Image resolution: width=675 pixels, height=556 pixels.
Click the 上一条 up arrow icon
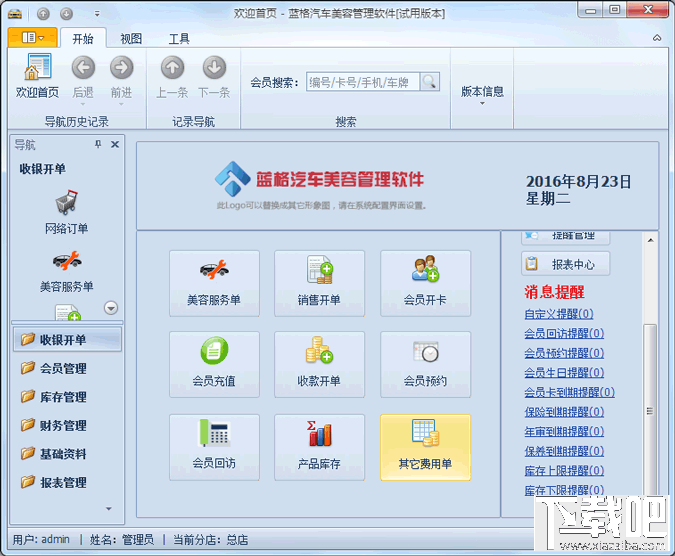coord(172,68)
